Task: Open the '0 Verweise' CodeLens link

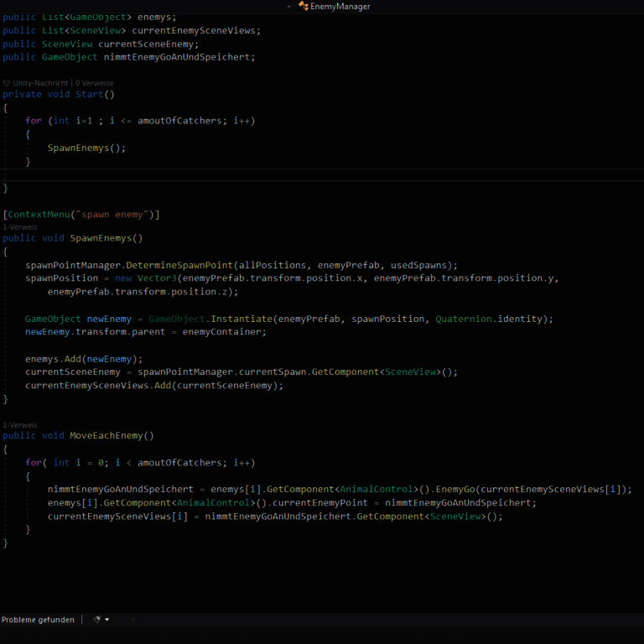Action: point(95,83)
